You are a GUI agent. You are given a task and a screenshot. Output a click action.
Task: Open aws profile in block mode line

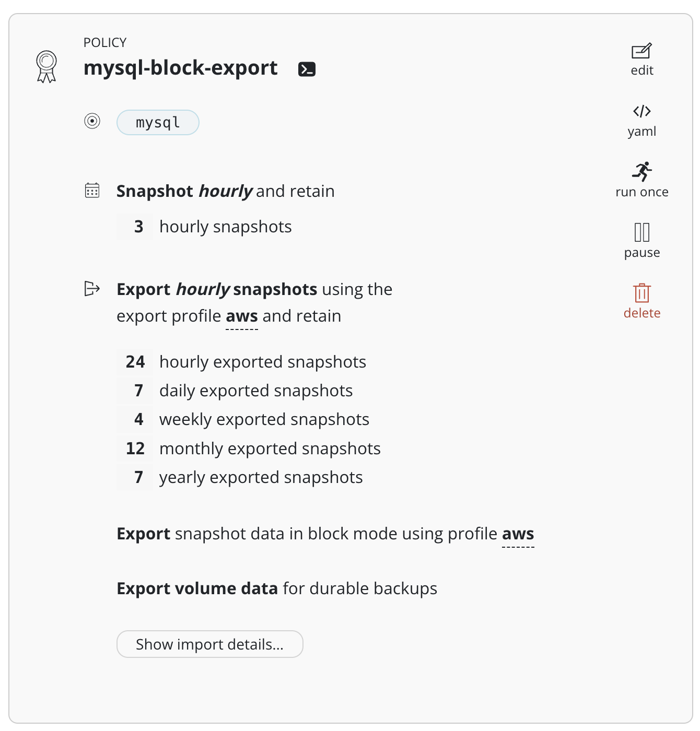(518, 534)
